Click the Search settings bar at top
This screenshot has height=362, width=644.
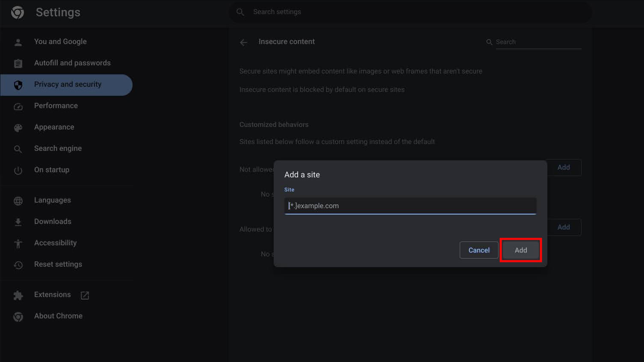411,12
